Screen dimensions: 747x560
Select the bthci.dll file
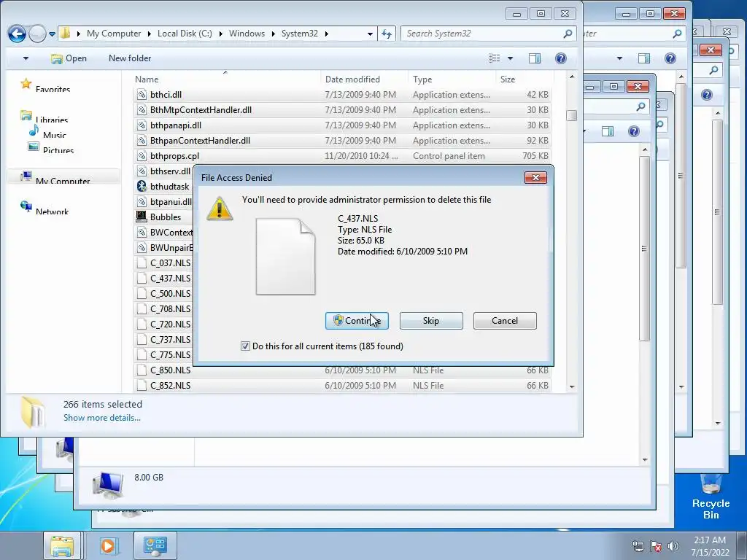(x=341, y=95)
